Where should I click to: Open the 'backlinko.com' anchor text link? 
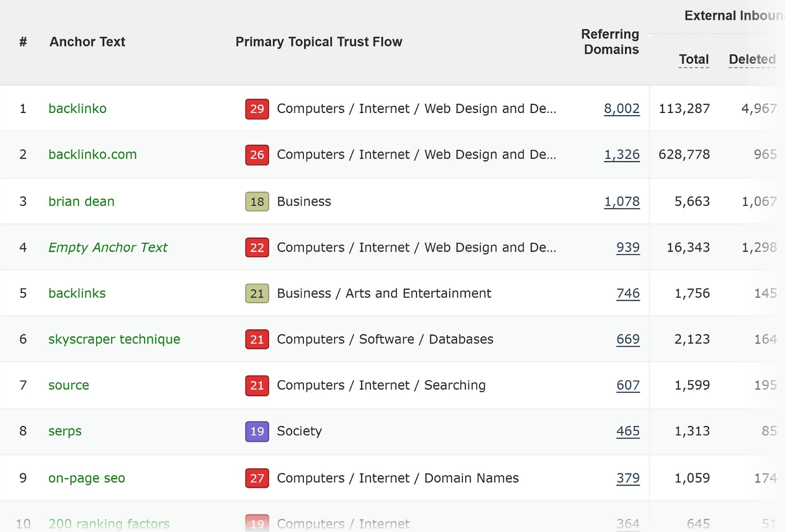point(93,154)
